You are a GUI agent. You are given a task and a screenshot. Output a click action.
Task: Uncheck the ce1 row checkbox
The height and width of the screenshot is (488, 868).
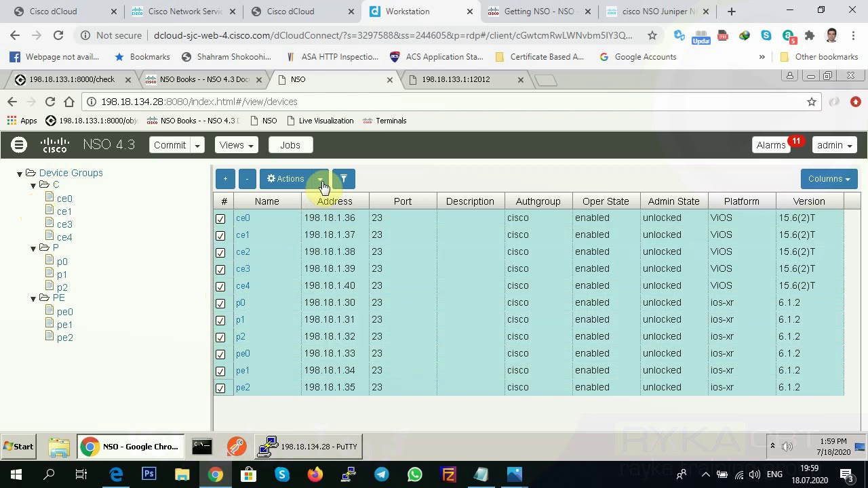pyautogui.click(x=220, y=236)
